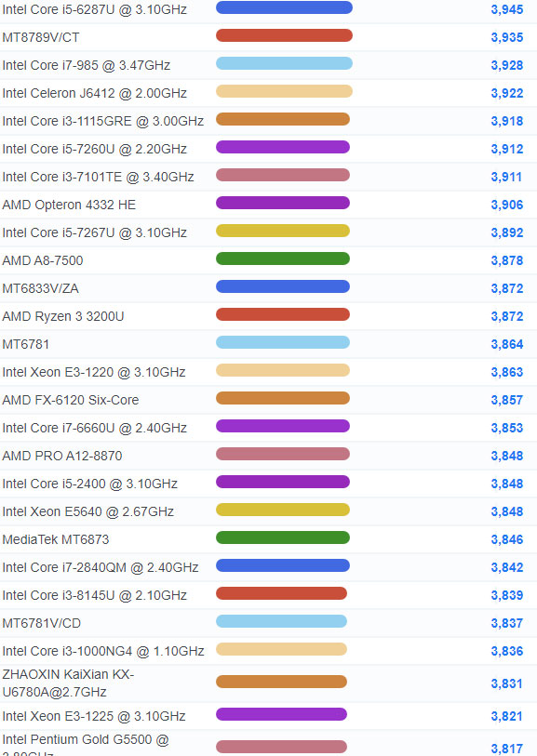Click AMD PRO A12-8870 name
537x756 pixels.
coord(62,458)
